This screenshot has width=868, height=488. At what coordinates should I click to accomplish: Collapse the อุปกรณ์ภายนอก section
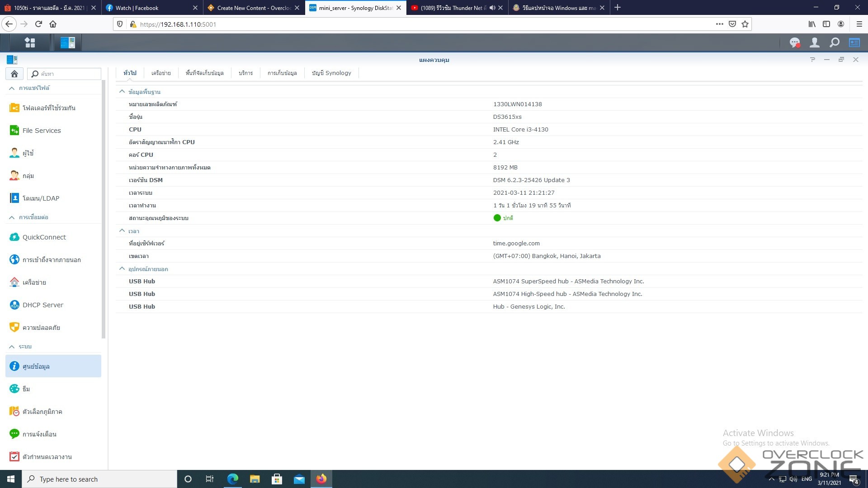point(122,269)
